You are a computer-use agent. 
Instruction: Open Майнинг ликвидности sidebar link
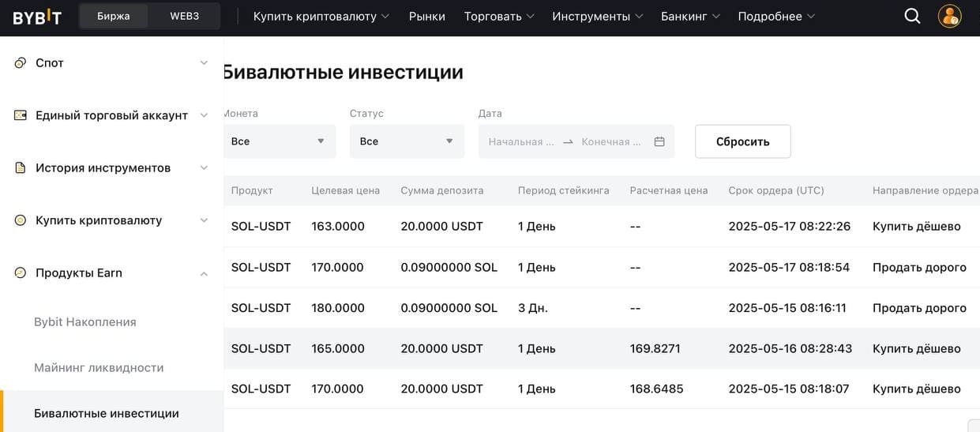pyautogui.click(x=99, y=367)
